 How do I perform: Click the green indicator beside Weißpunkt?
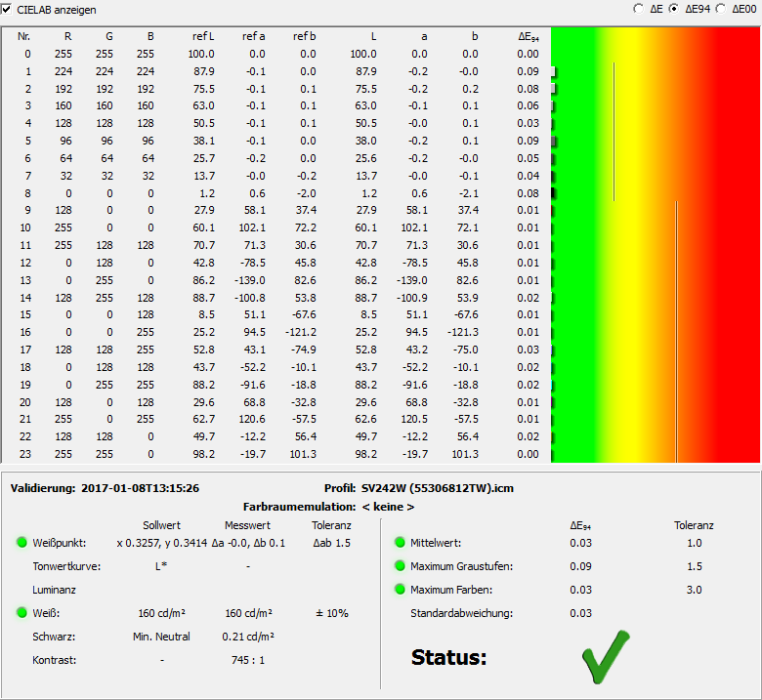click(x=21, y=543)
